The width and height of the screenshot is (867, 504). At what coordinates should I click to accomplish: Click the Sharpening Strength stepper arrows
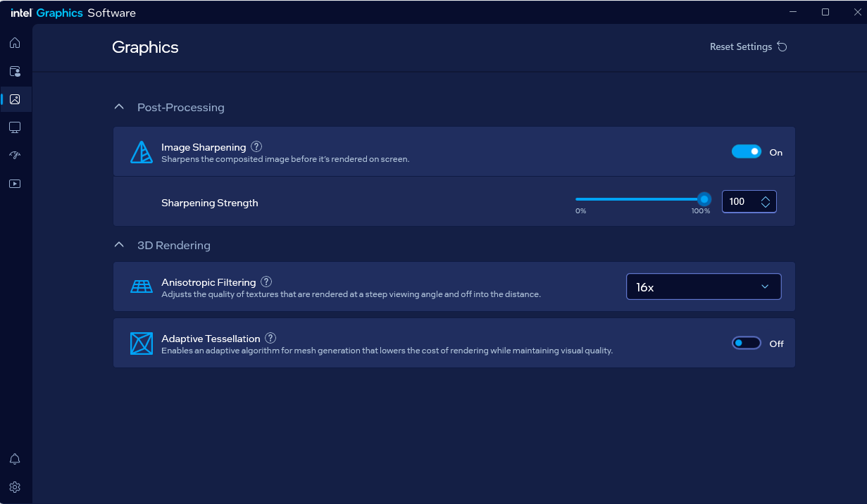click(766, 202)
